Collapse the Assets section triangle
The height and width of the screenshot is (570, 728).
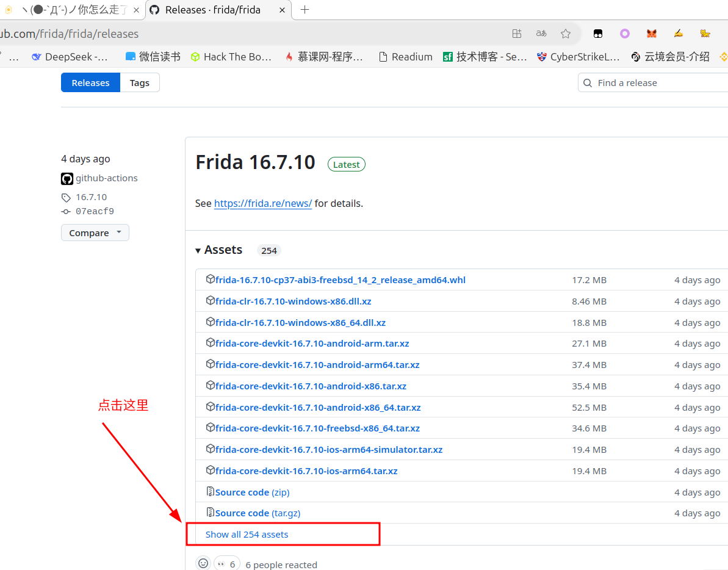[198, 250]
